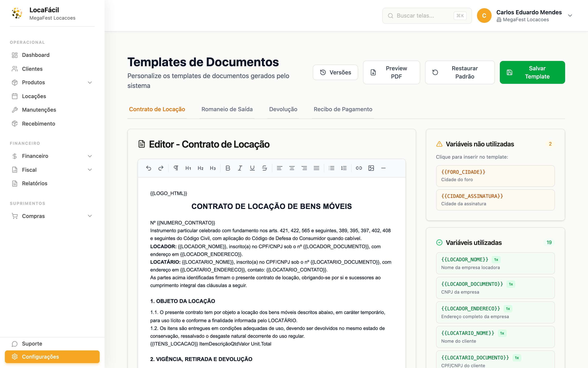This screenshot has height=368, width=588.
Task: Toggle bold formatting
Action: [x=228, y=168]
